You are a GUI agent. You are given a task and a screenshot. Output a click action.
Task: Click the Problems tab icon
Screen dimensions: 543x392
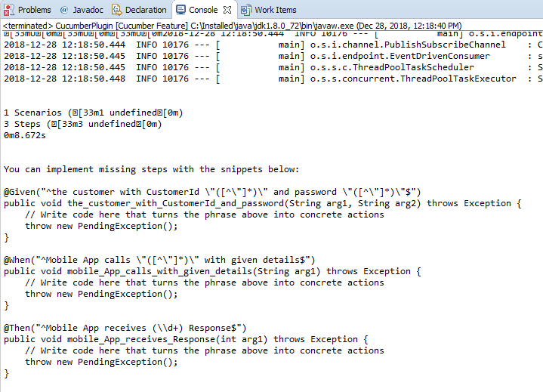[x=8, y=10]
